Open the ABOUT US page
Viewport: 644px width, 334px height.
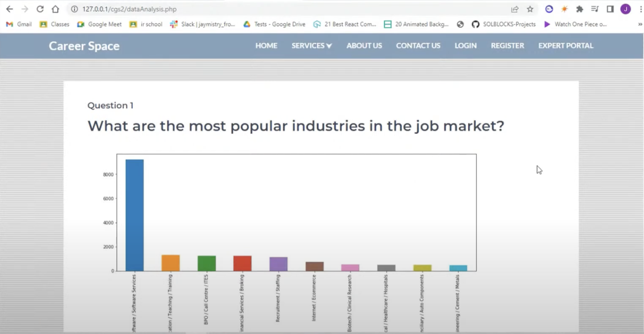point(364,46)
